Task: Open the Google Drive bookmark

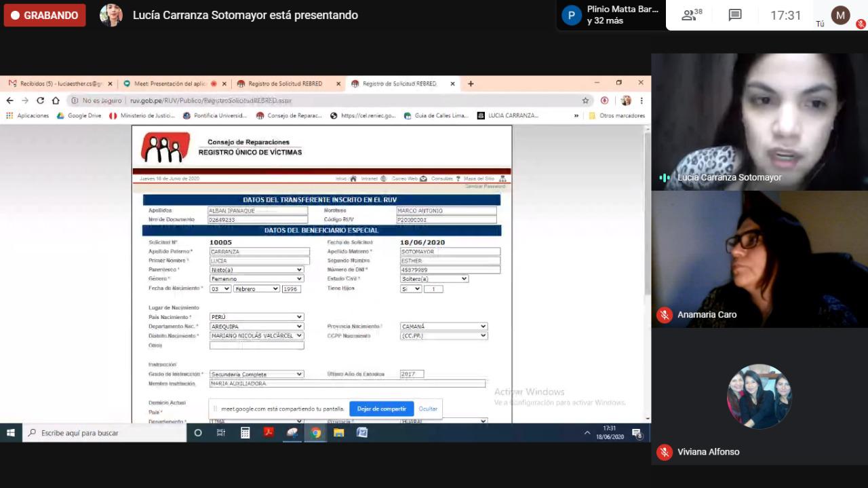Action: coord(79,115)
